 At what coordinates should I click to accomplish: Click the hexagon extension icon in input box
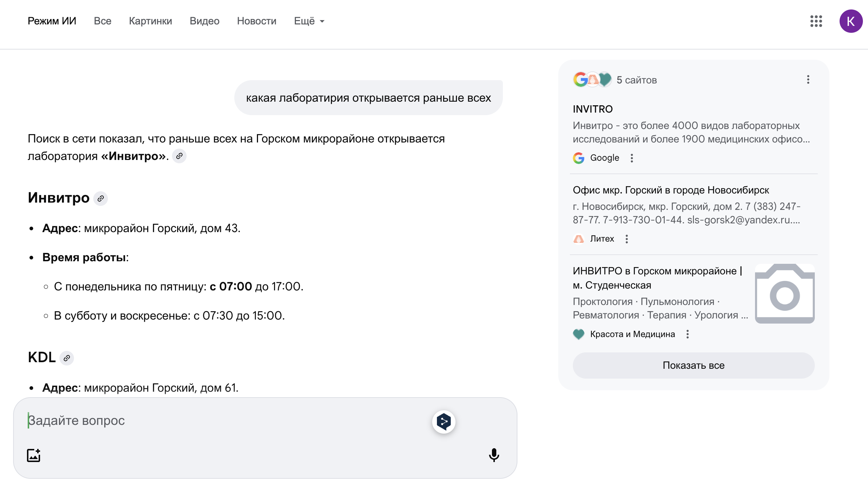(443, 422)
